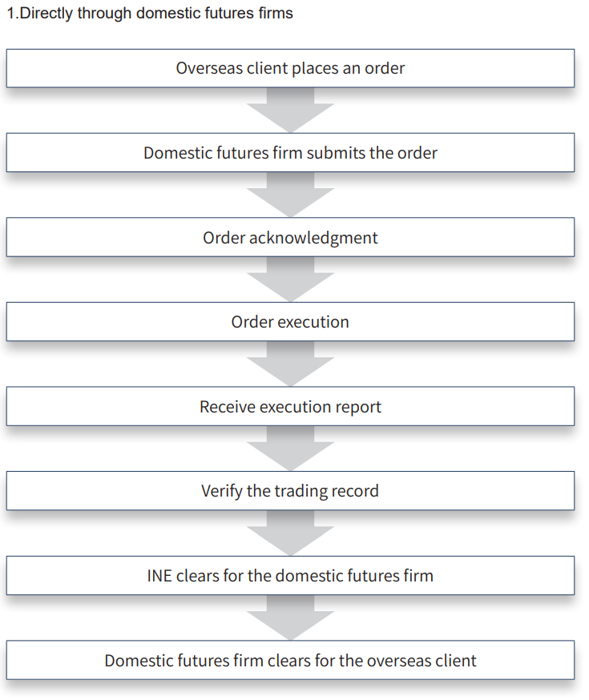Click the arrow above the final flowchart box

(x=290, y=618)
